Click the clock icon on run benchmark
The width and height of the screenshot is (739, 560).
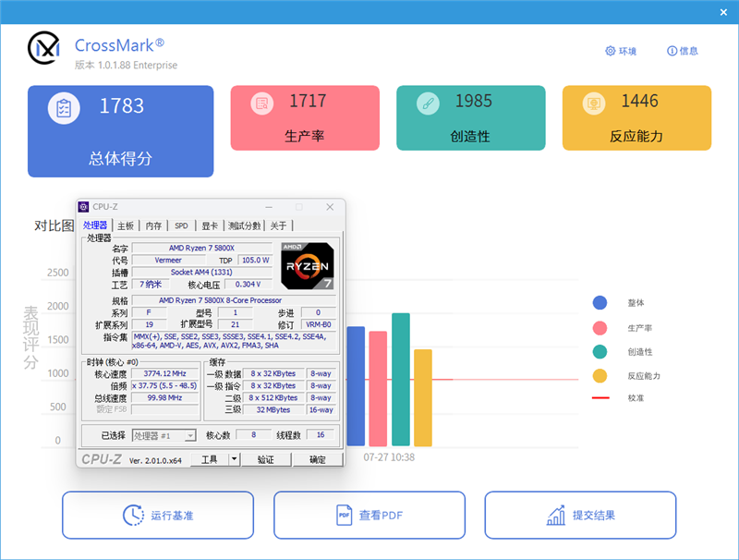pyautogui.click(x=133, y=516)
